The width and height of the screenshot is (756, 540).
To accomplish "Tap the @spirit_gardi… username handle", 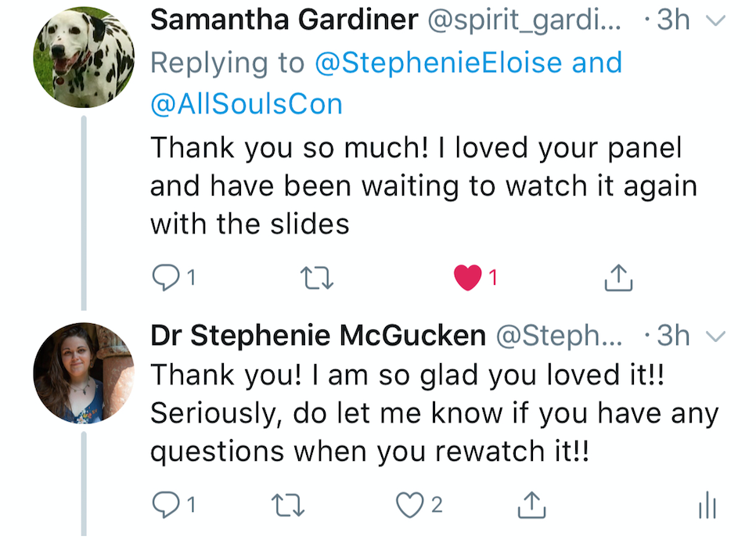I will coord(524,21).
